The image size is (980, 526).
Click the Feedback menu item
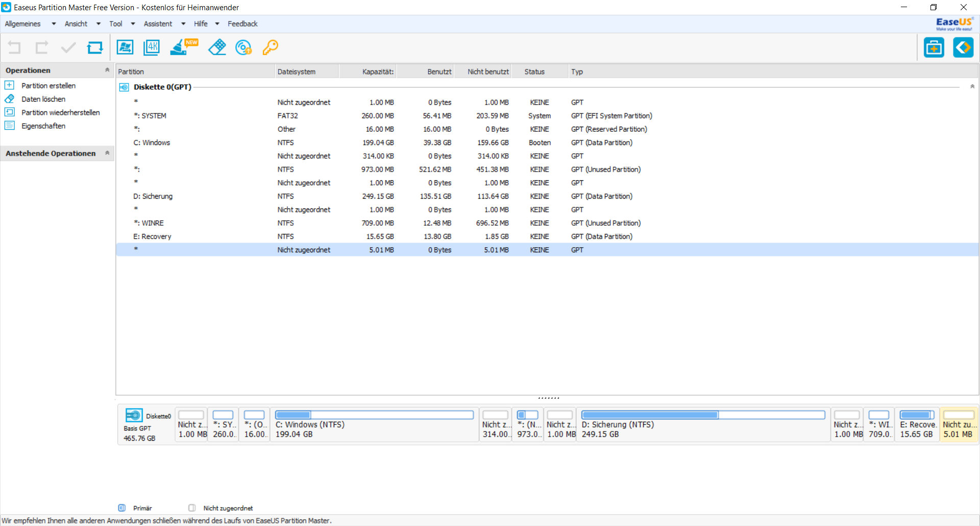(x=242, y=24)
